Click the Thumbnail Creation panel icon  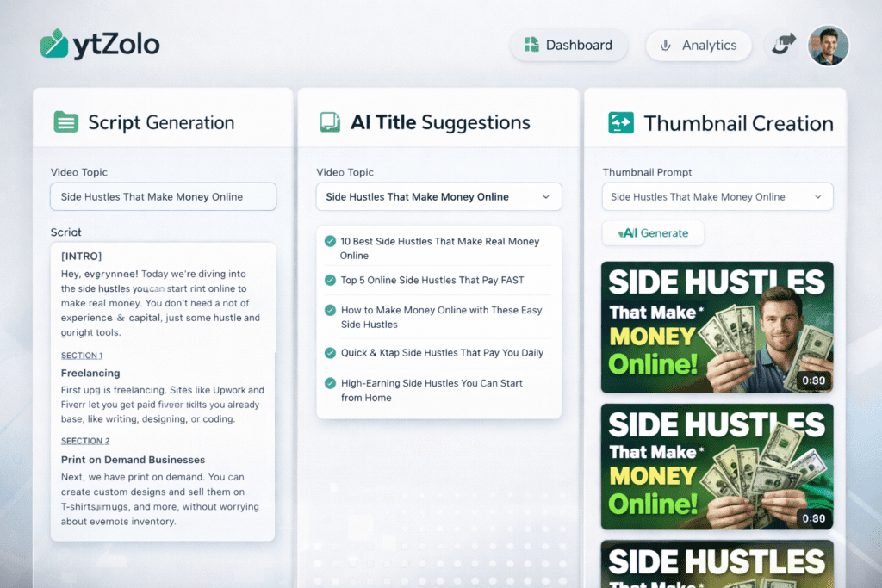620,123
